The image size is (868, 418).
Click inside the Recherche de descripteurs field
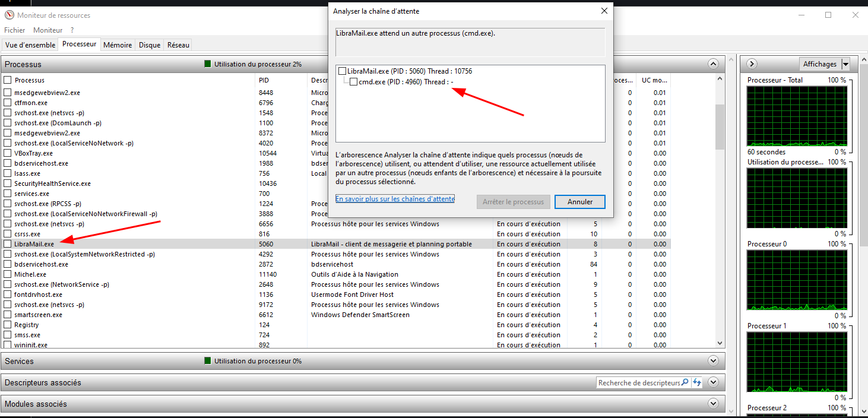(x=638, y=383)
